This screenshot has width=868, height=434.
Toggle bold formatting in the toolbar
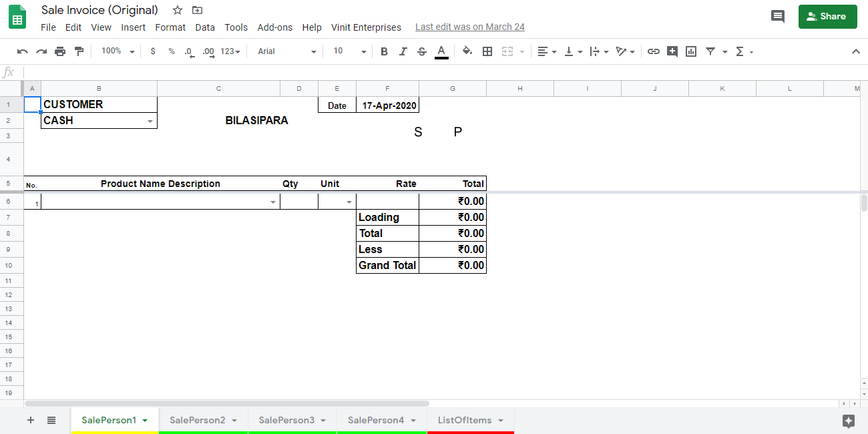pyautogui.click(x=384, y=51)
